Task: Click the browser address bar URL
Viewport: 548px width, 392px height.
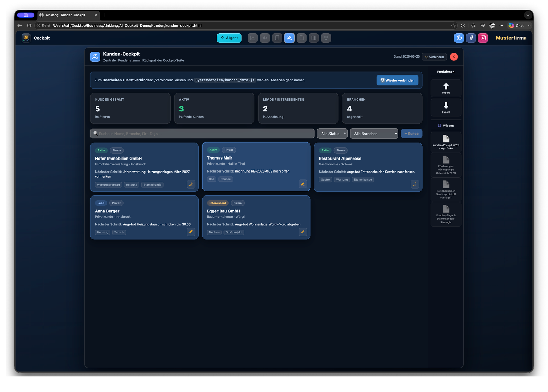Action: point(127,26)
